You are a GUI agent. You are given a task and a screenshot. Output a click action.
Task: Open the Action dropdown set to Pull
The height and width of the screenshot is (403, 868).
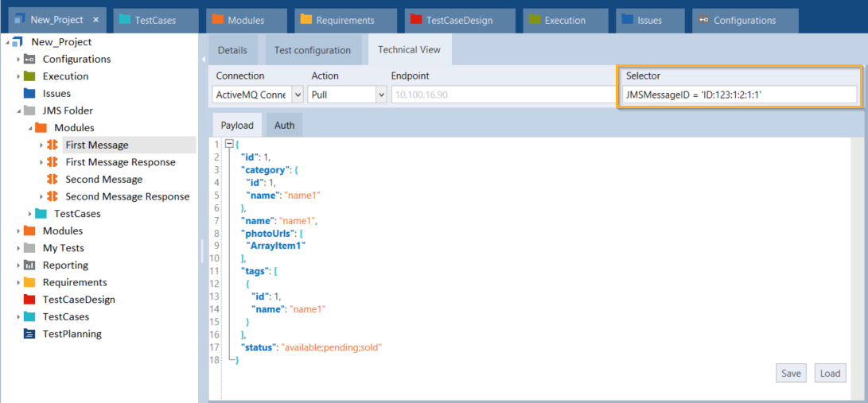coord(380,95)
